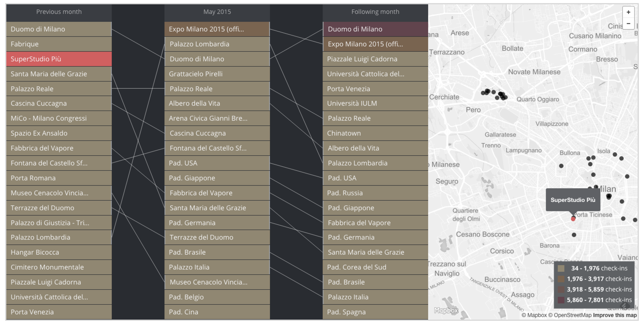The height and width of the screenshot is (327, 644).
Task: Select the Following month column header
Action: 375,12
